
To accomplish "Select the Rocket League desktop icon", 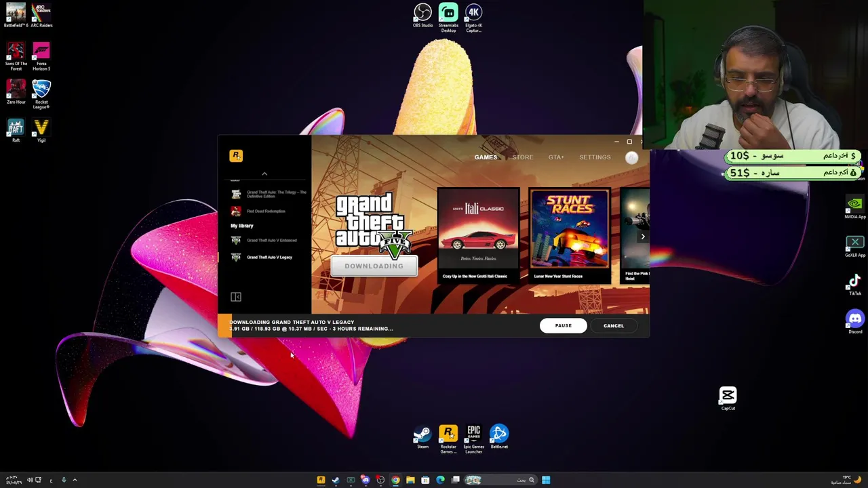I will [x=41, y=94].
